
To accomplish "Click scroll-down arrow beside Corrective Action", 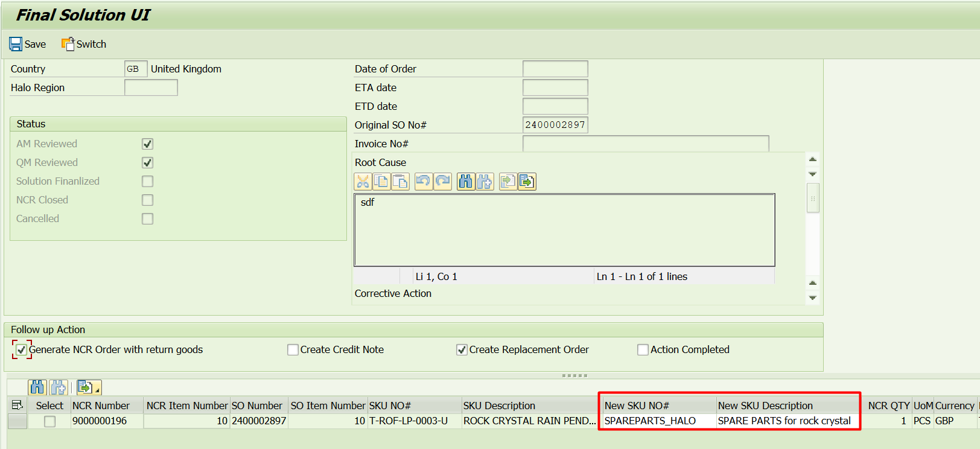I will pyautogui.click(x=813, y=298).
